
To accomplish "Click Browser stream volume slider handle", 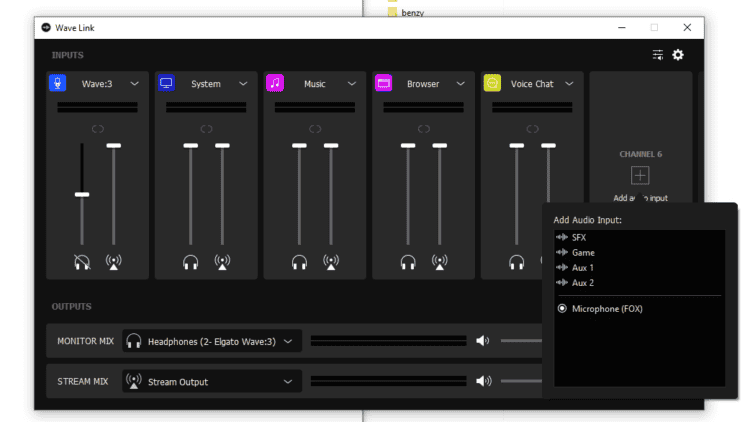I will click(440, 145).
